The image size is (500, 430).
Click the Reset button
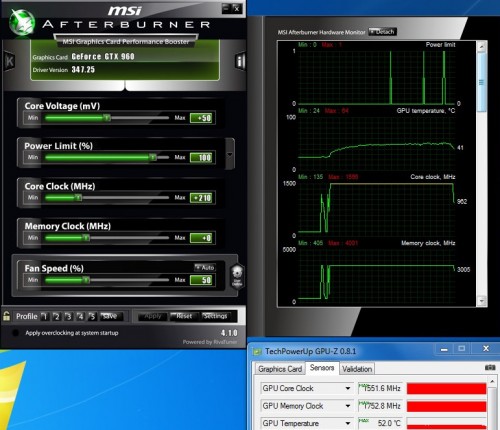(183, 316)
